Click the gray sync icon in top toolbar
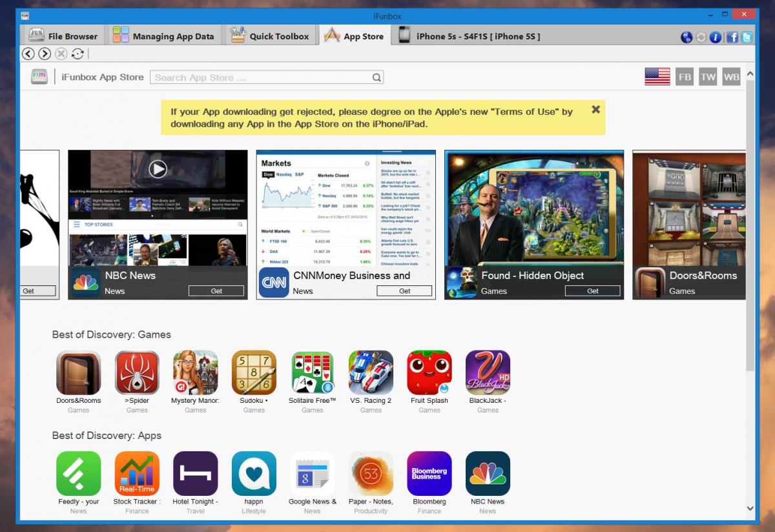 click(x=701, y=37)
